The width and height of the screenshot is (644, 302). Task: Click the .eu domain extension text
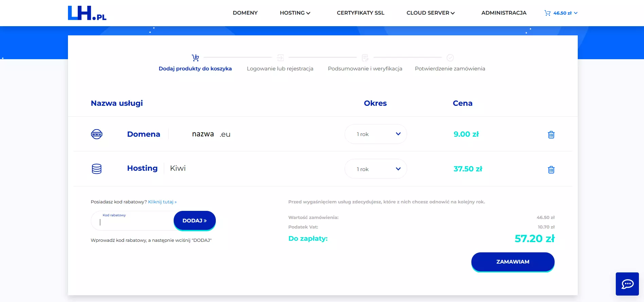coord(225,135)
